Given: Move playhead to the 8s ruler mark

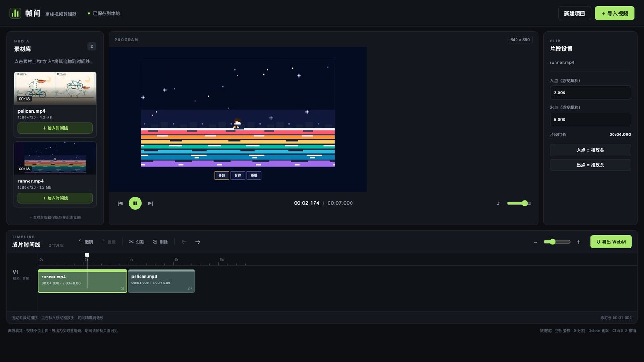Looking at the screenshot, I should point(221,260).
